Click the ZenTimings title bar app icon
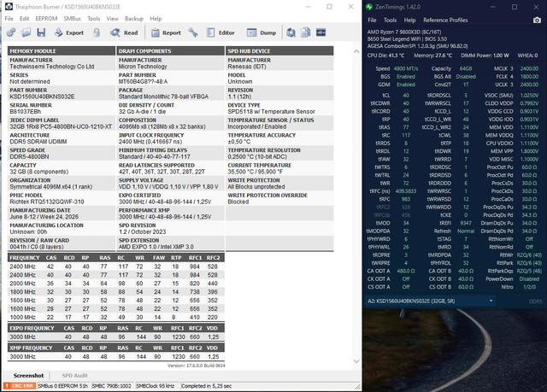The width and height of the screenshot is (547, 392). click(x=369, y=7)
